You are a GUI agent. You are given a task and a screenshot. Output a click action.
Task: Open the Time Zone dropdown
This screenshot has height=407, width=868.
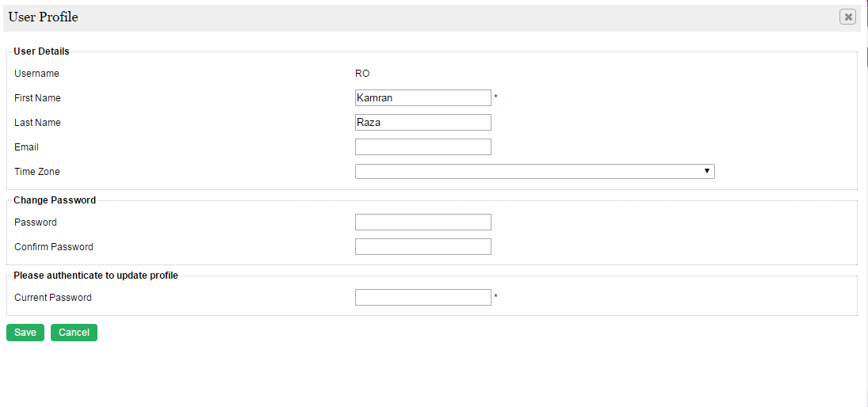click(x=534, y=172)
